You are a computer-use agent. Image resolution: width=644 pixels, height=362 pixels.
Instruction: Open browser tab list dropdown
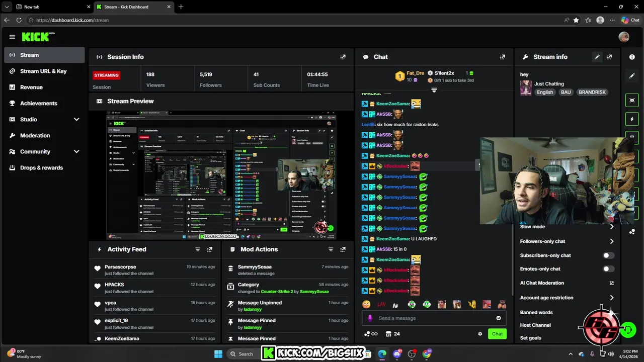6,7
